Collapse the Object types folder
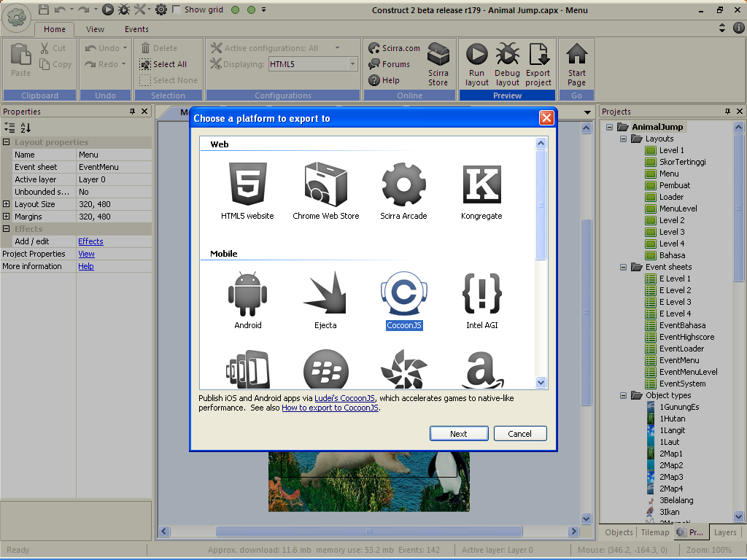 [x=623, y=395]
